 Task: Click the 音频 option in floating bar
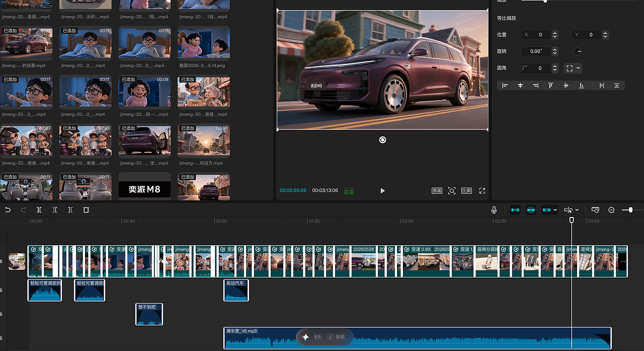pos(337,337)
